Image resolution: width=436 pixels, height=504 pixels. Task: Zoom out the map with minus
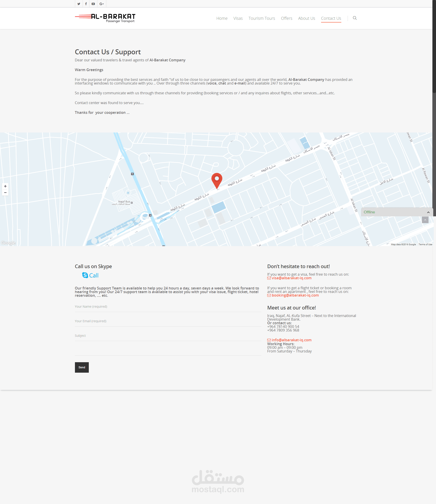coord(5,193)
